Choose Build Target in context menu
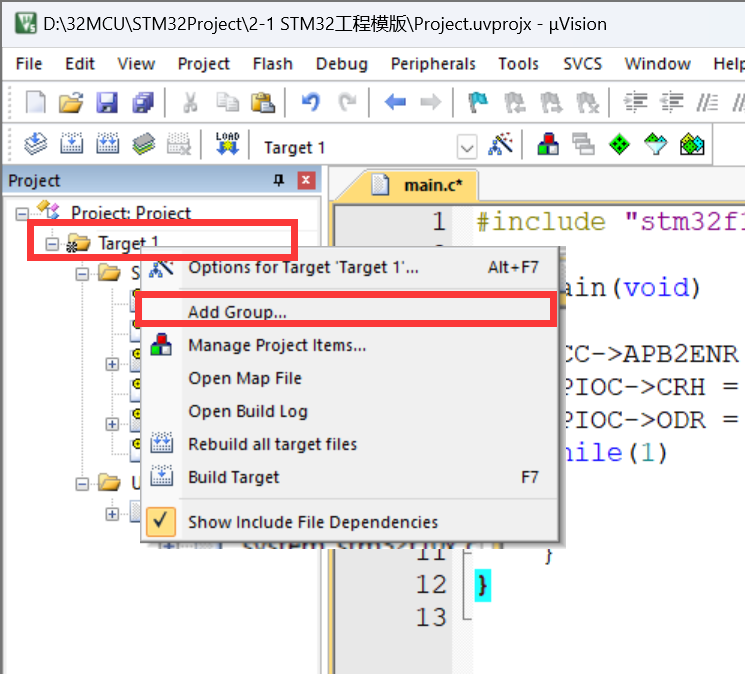The width and height of the screenshot is (745, 674). (x=350, y=477)
